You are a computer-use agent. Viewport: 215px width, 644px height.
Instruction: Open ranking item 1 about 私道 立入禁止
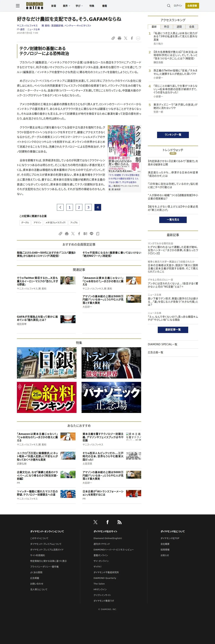click(175, 36)
